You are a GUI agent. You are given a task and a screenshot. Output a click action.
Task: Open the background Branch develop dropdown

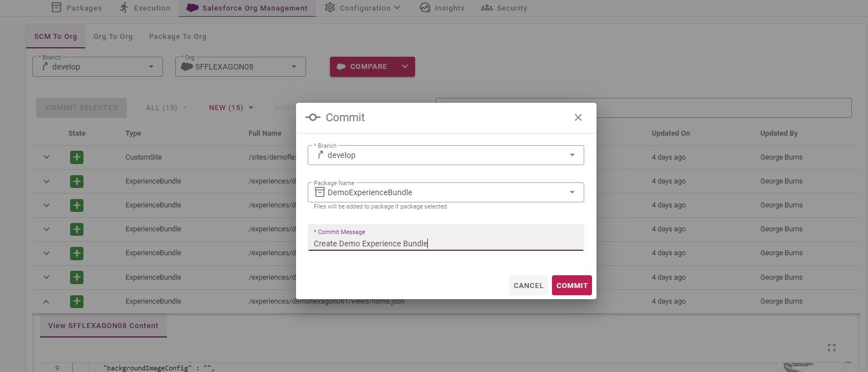(x=97, y=67)
